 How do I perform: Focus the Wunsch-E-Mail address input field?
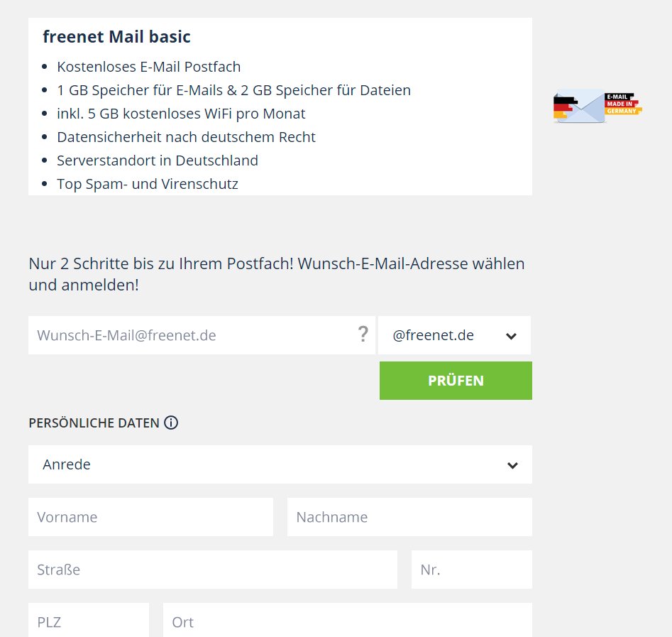point(192,335)
